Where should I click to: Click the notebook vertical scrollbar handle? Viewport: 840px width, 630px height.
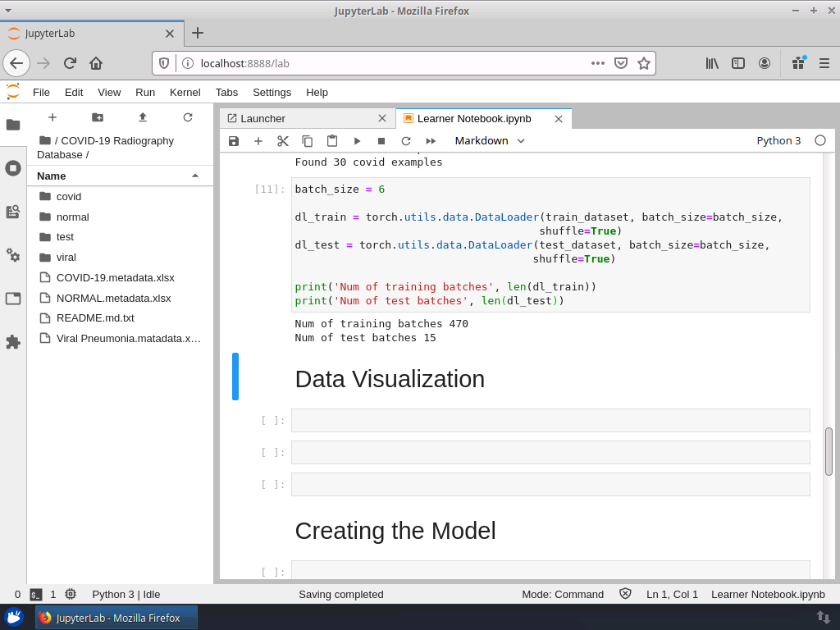tap(829, 451)
